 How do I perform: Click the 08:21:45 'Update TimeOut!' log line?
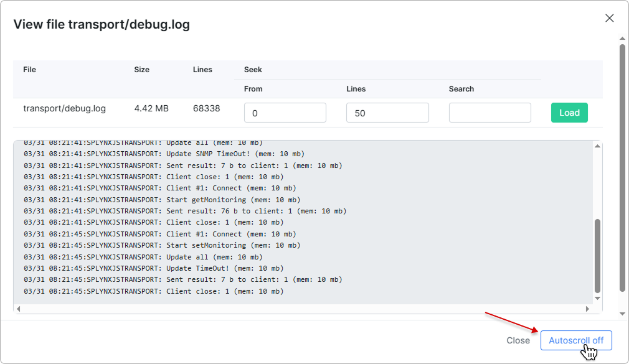coord(154,268)
